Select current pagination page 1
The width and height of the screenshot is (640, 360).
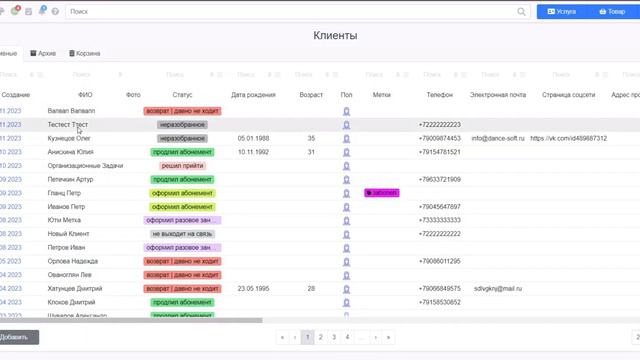click(308, 337)
